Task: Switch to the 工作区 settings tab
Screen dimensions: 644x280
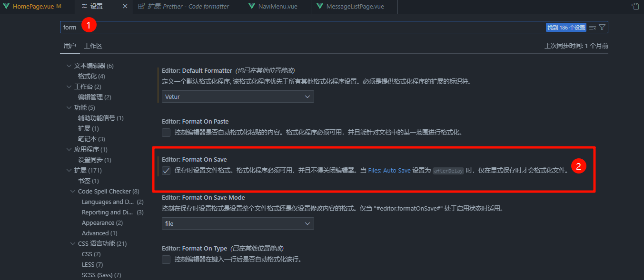Action: click(x=93, y=46)
